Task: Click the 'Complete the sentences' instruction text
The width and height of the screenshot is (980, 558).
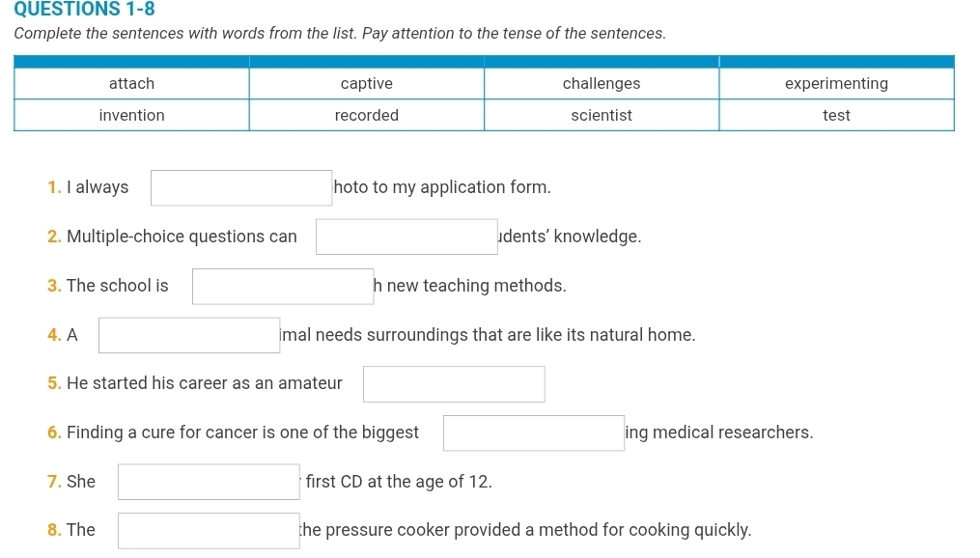Action: tap(340, 33)
